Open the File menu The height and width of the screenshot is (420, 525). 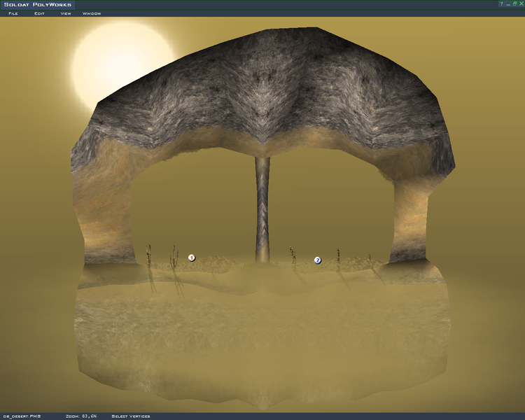(x=12, y=13)
